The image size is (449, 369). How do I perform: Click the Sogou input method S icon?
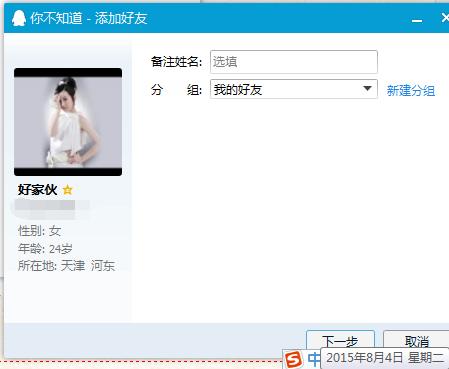coord(294,360)
